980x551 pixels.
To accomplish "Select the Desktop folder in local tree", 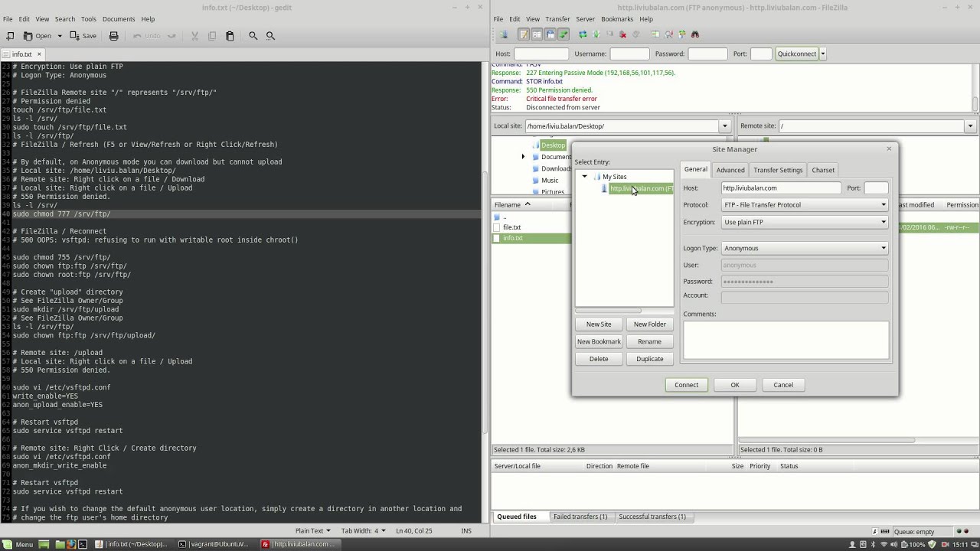I will click(553, 145).
